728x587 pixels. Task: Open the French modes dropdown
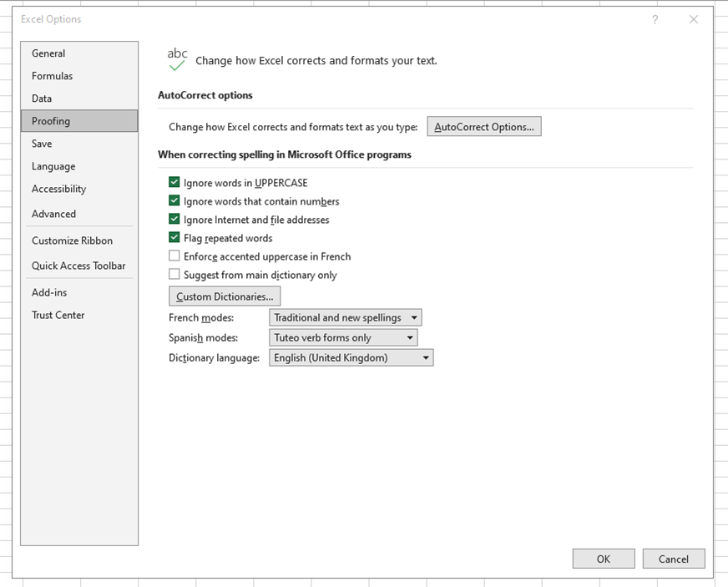413,317
